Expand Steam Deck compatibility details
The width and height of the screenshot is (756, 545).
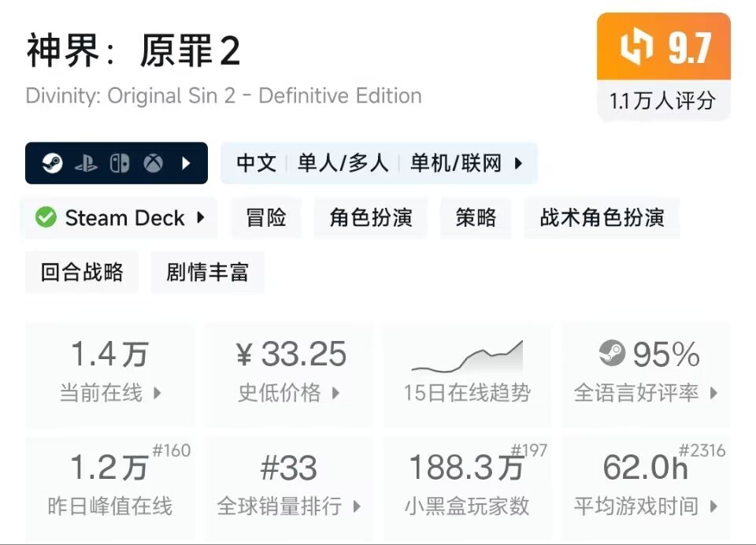[x=201, y=217]
